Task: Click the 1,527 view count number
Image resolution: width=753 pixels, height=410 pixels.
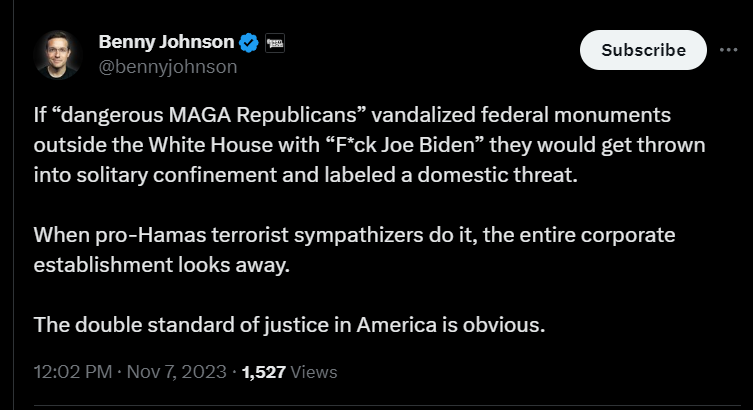Action: (x=264, y=372)
